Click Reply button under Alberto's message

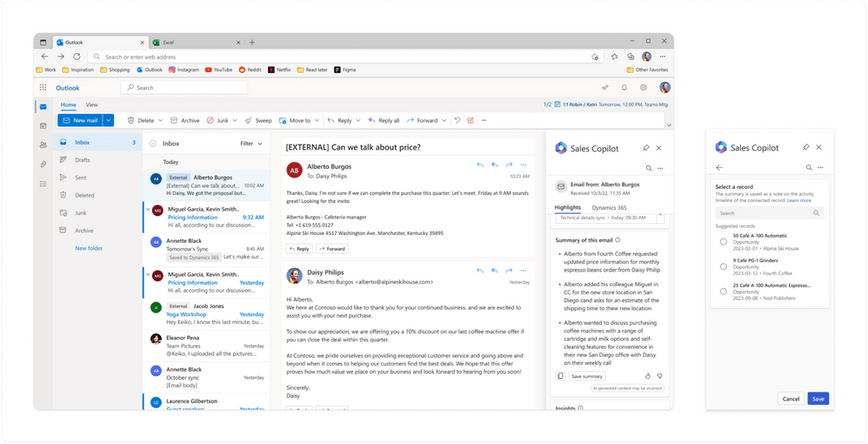click(x=298, y=249)
